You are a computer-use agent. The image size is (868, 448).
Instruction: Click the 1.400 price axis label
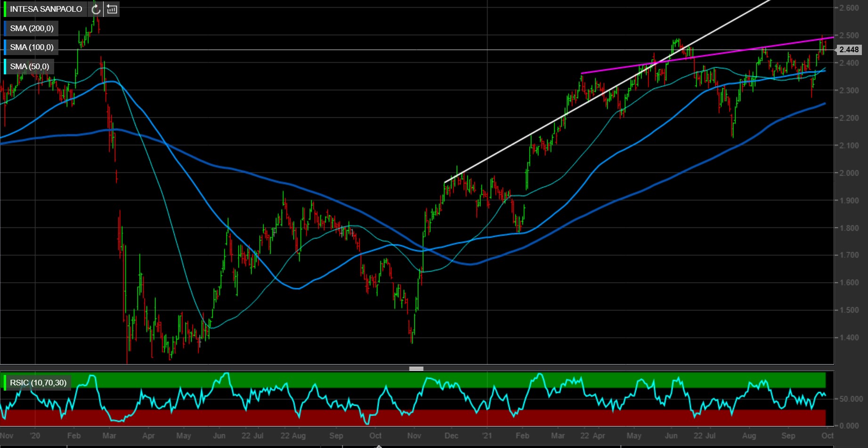click(849, 337)
